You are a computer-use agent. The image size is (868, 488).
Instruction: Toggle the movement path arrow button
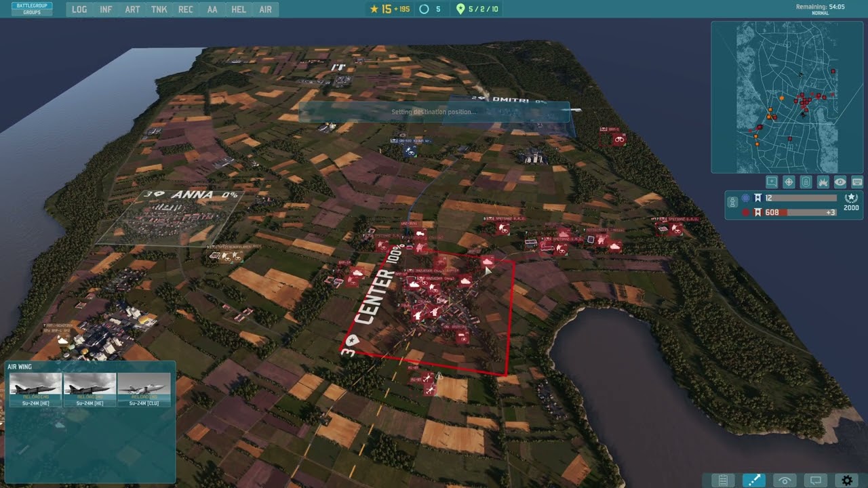pos(754,480)
